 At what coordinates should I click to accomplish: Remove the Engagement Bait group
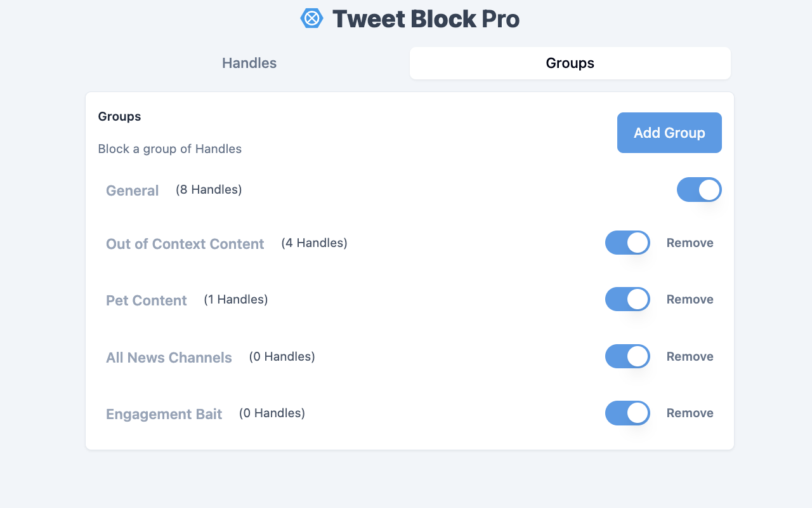click(x=690, y=413)
